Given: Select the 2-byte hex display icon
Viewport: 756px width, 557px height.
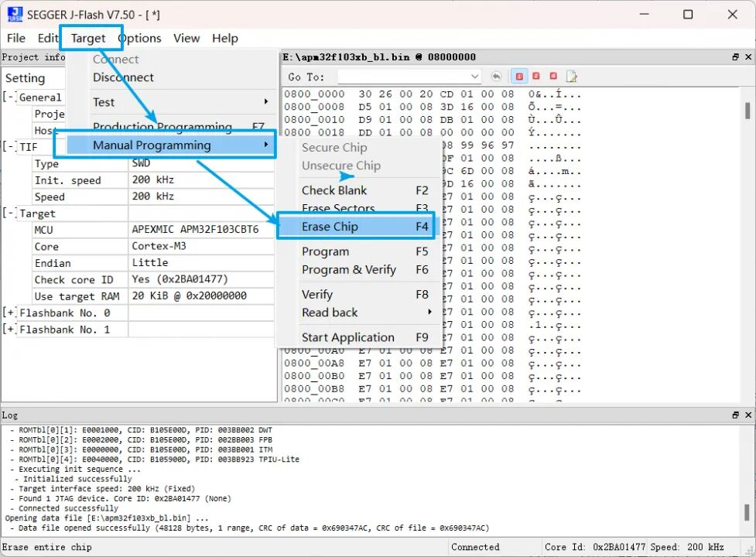Looking at the screenshot, I should [x=536, y=76].
